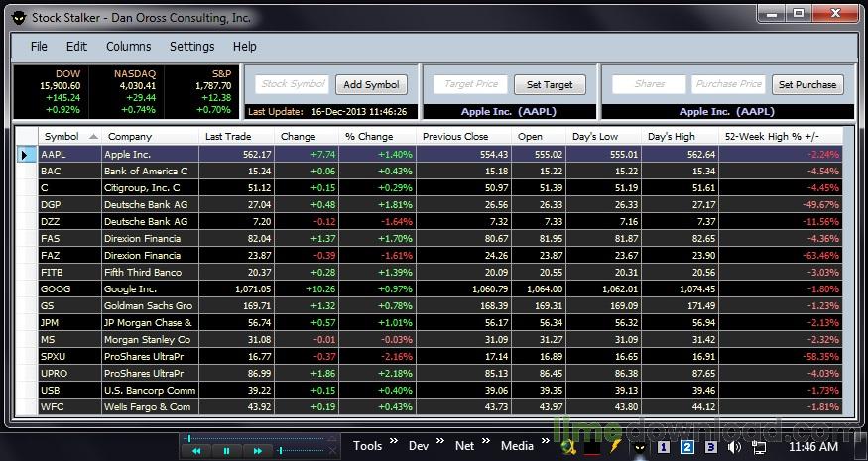Sort by the Company column header
This screenshot has width=868, height=461.
[151, 136]
